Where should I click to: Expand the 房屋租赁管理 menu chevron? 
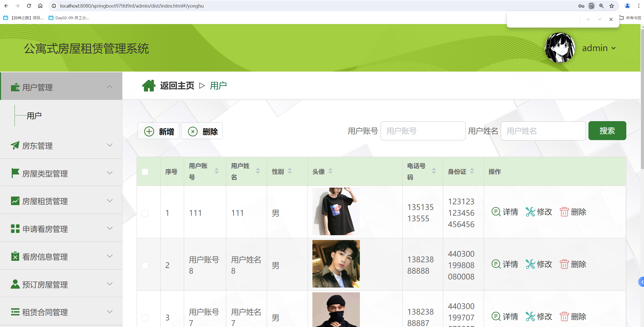pyautogui.click(x=110, y=201)
